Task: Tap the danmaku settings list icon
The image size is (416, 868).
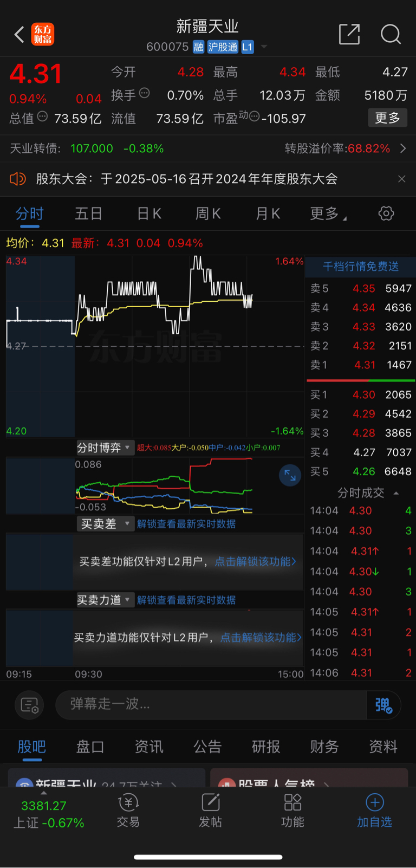Action: click(x=29, y=705)
